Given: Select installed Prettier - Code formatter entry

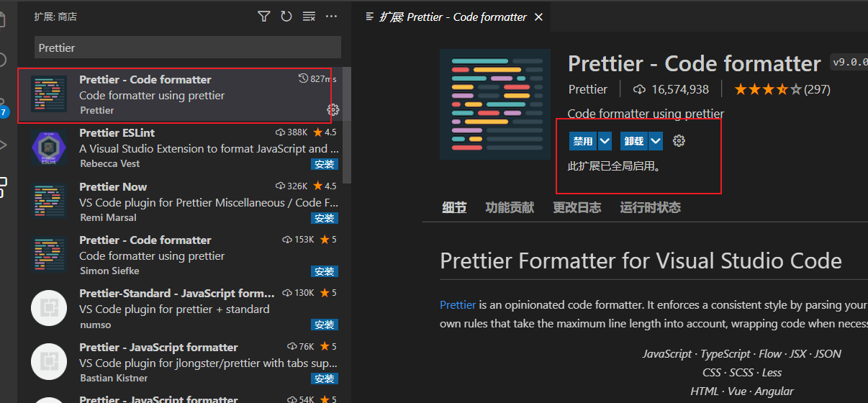Looking at the screenshot, I should tap(180, 95).
